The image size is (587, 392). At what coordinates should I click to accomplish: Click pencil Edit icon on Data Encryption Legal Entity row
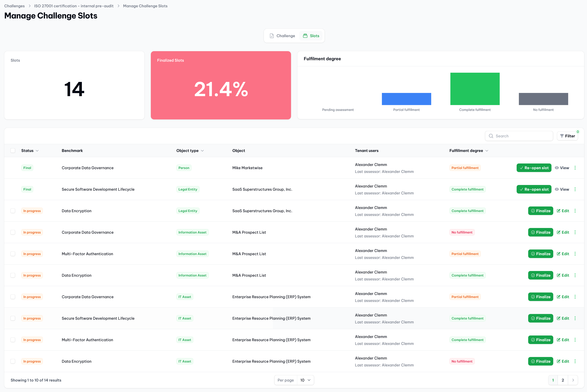[559, 211]
